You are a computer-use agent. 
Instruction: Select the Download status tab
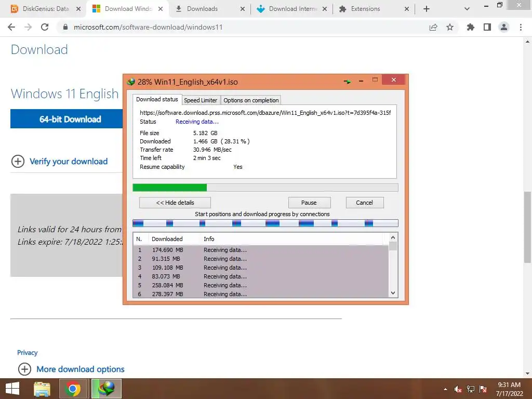click(x=157, y=99)
